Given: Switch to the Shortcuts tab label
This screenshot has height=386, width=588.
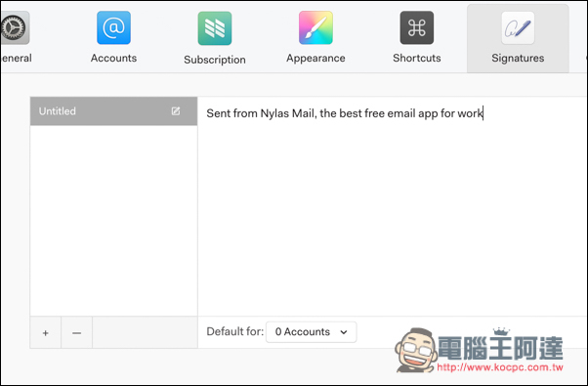Looking at the screenshot, I should (417, 58).
